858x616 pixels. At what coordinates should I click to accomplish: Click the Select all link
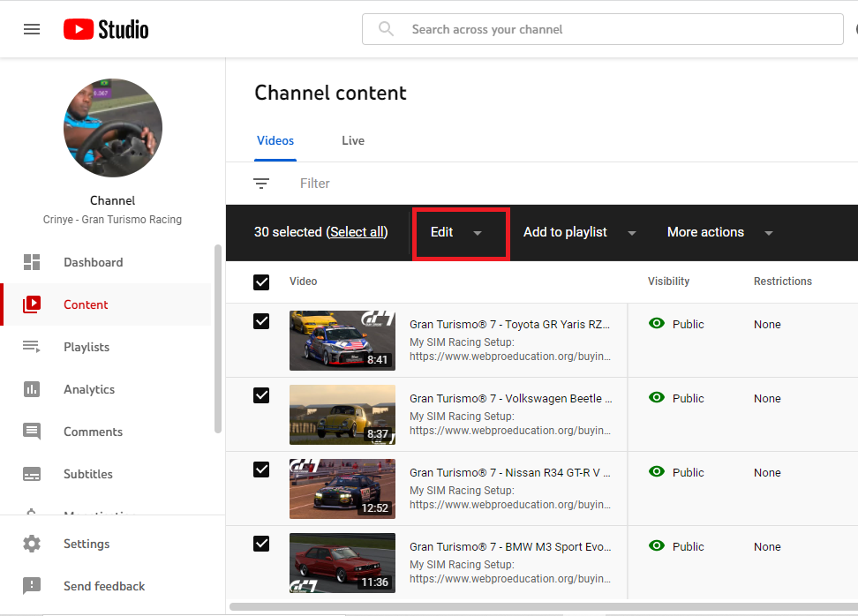[357, 232]
